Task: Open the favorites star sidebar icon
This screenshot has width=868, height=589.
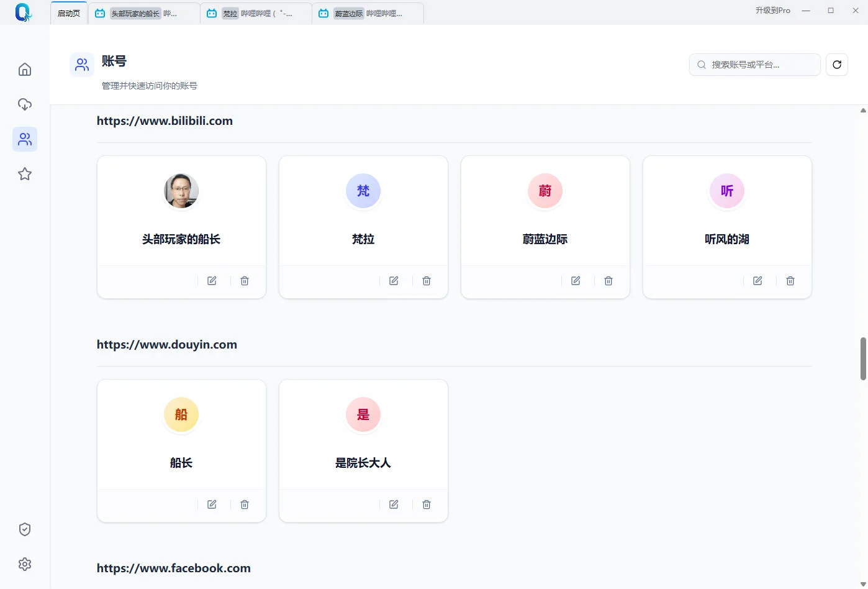Action: (25, 174)
